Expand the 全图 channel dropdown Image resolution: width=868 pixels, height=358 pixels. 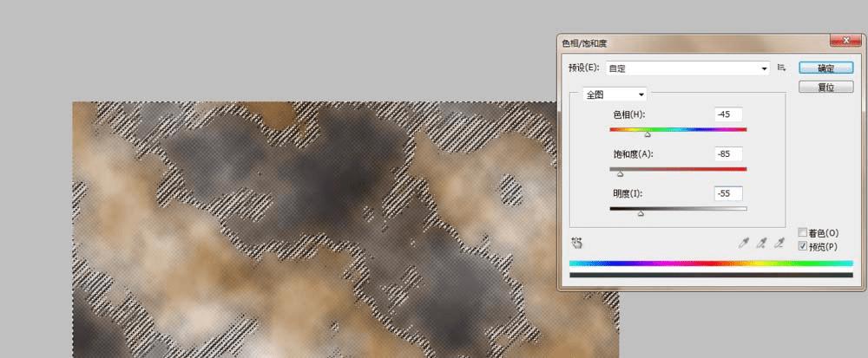pyautogui.click(x=615, y=94)
